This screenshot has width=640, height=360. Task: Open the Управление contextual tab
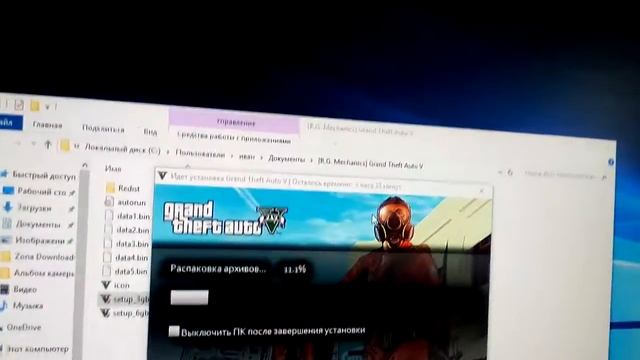click(236, 122)
